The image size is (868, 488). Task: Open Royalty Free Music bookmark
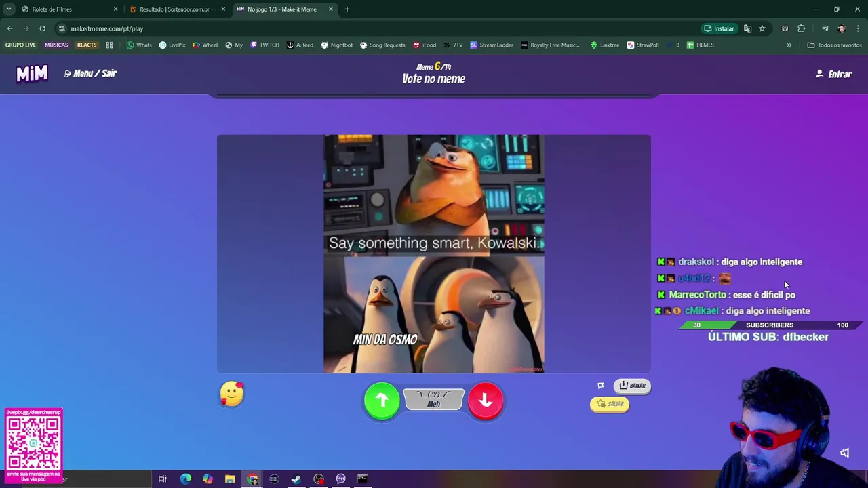coord(550,45)
